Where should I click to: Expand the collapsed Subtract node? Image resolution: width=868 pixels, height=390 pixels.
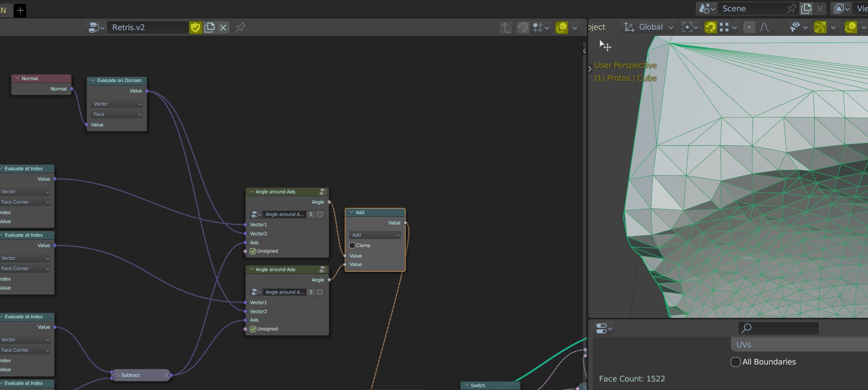click(118, 375)
